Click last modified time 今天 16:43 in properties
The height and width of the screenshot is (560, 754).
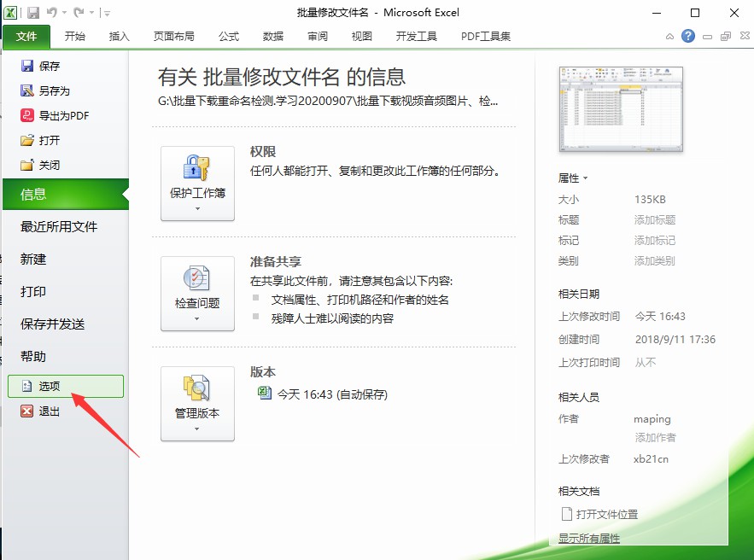660,317
